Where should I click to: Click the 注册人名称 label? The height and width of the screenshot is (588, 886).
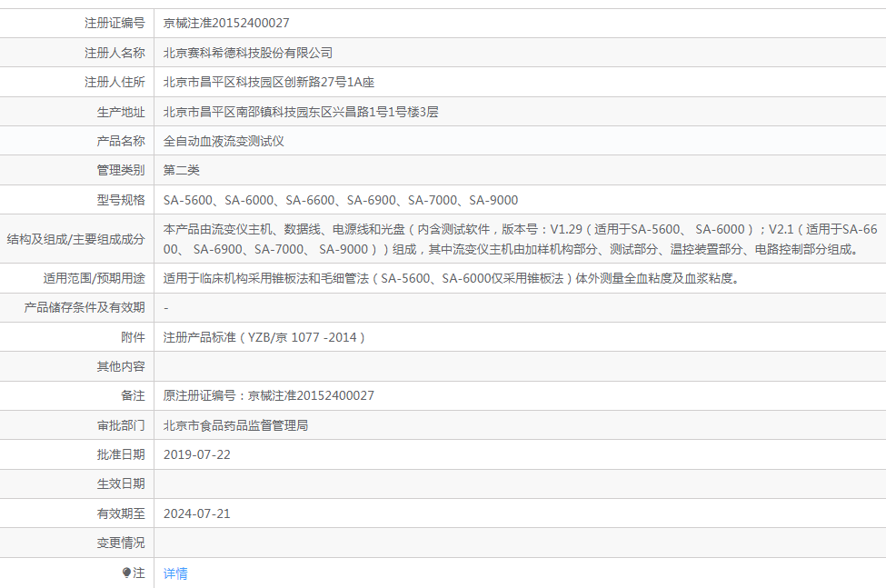114,53
